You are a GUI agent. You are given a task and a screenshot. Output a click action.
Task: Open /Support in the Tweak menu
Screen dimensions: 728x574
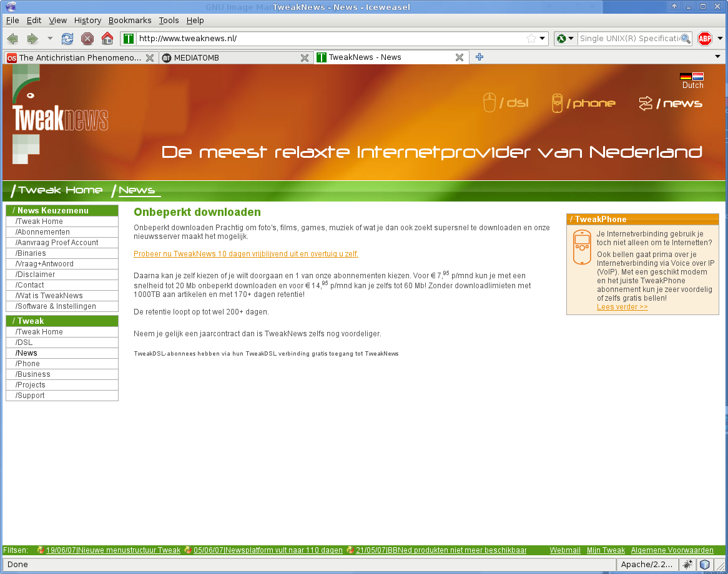[62, 396]
